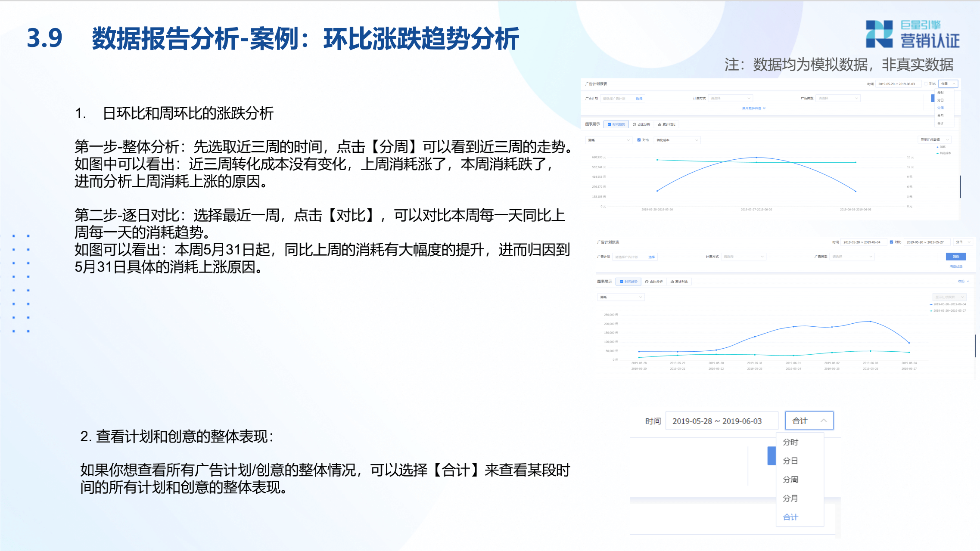
Task: Click 时间趋势 trend icon in the lower report
Action: pos(622,282)
